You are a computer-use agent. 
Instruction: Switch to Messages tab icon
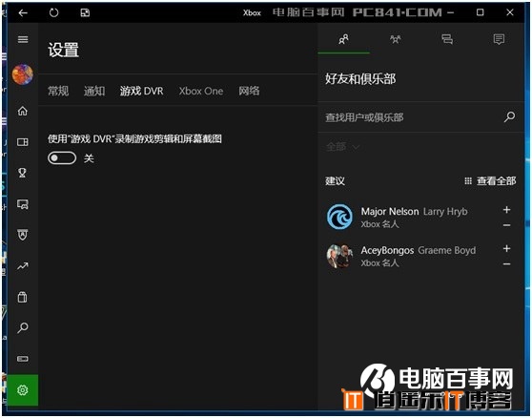[x=447, y=39]
